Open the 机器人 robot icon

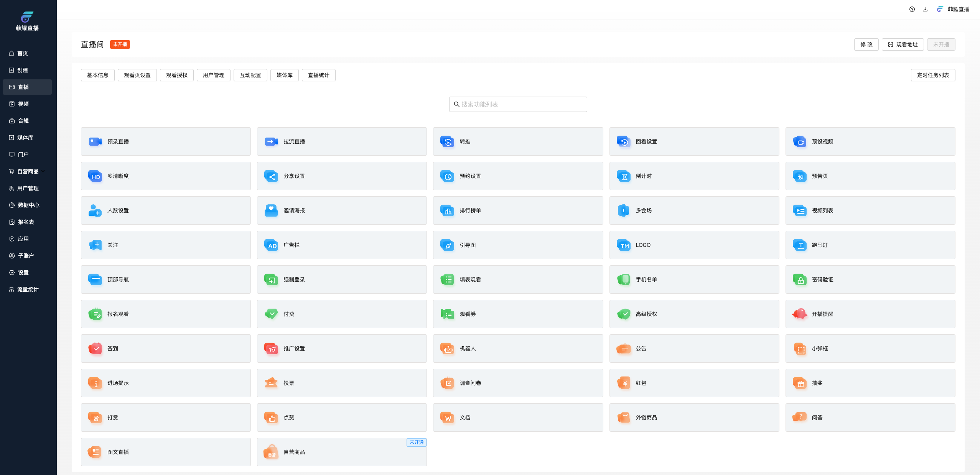(447, 348)
